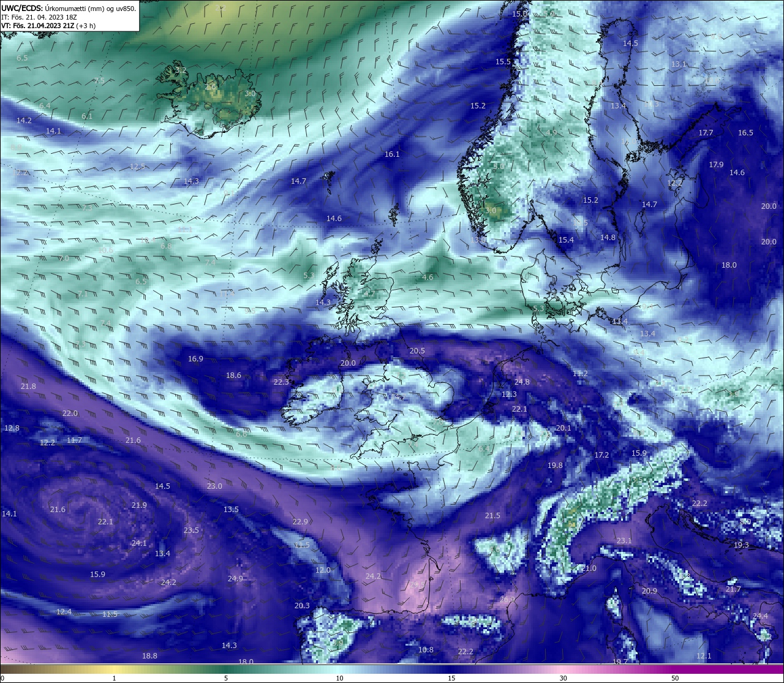
Task: Click the 21.7 value in the lower right
Action: 733,589
